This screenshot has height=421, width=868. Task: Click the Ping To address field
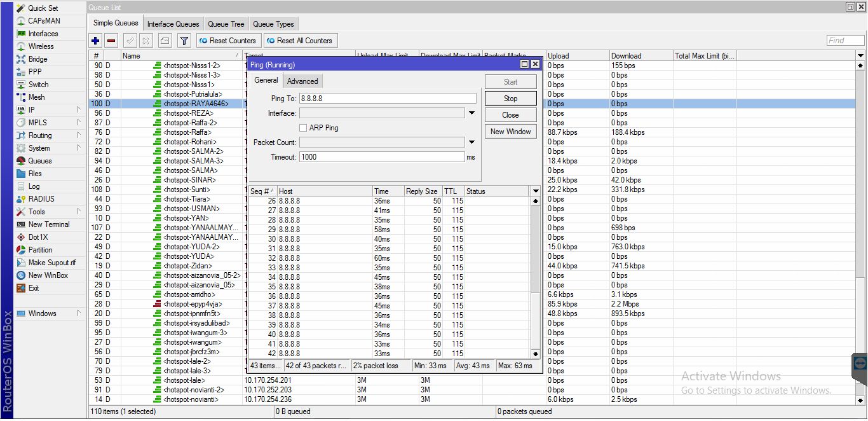(x=388, y=99)
